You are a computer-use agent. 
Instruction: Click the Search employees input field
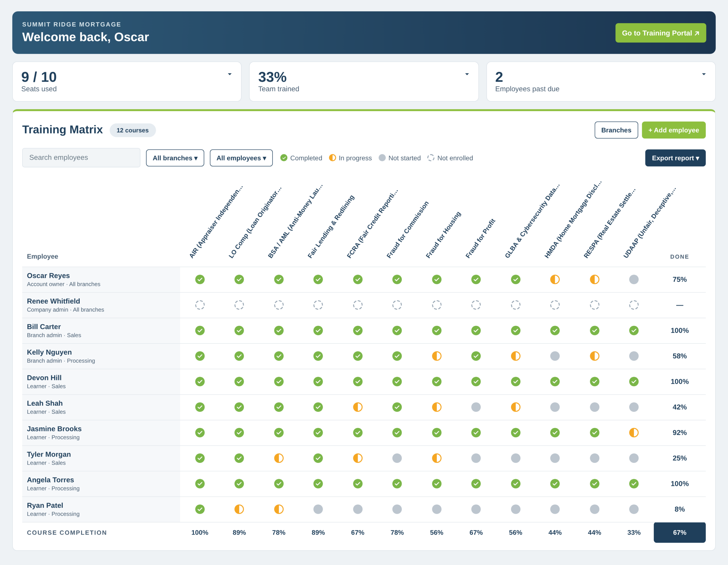pyautogui.click(x=81, y=157)
